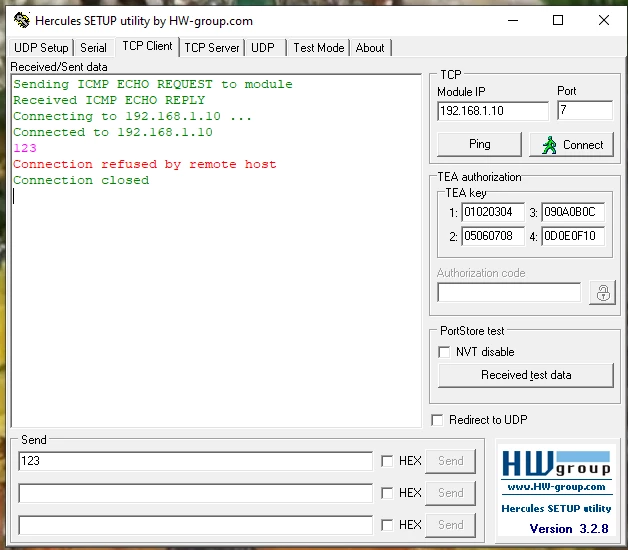
Task: Enable HEX for the second send line
Action: point(387,493)
